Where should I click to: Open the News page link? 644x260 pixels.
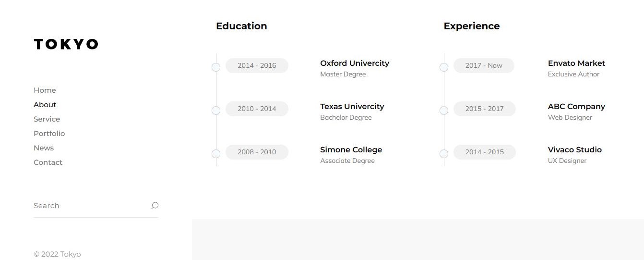pyautogui.click(x=44, y=148)
